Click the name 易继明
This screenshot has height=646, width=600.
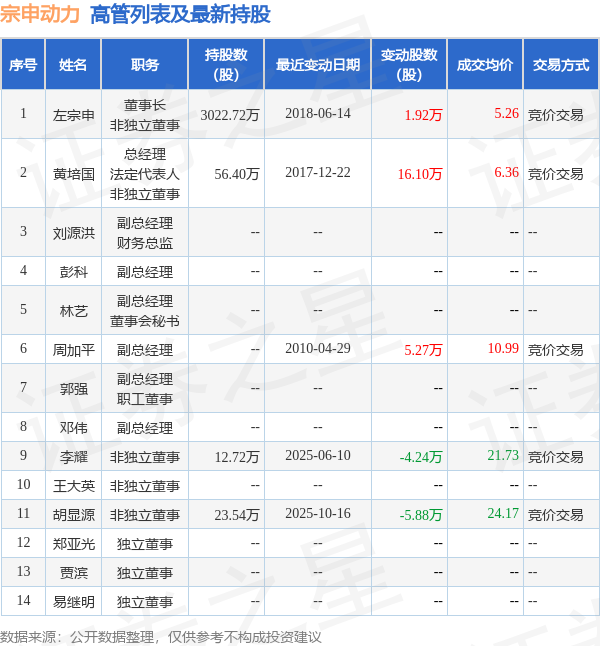pos(73,602)
